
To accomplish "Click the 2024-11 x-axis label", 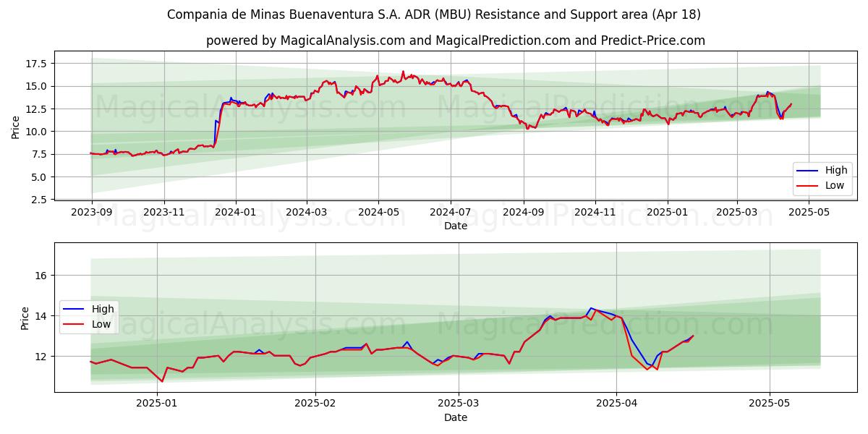I will tap(595, 213).
